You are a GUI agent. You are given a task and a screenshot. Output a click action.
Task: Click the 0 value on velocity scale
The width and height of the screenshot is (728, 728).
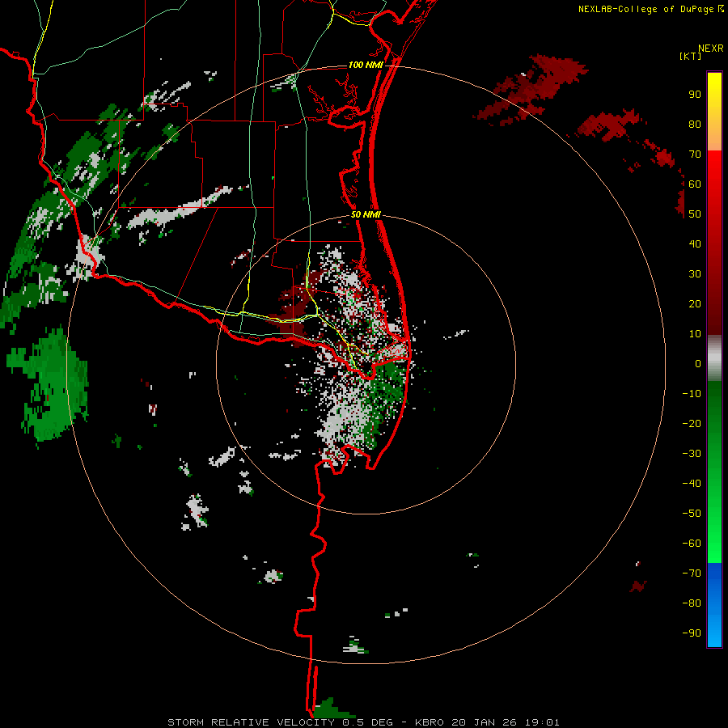coord(698,363)
